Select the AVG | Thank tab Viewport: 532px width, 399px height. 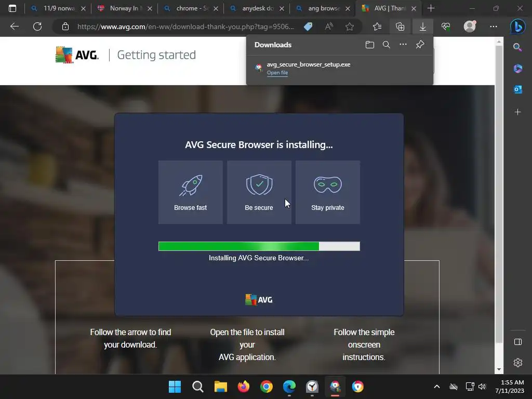(x=389, y=8)
